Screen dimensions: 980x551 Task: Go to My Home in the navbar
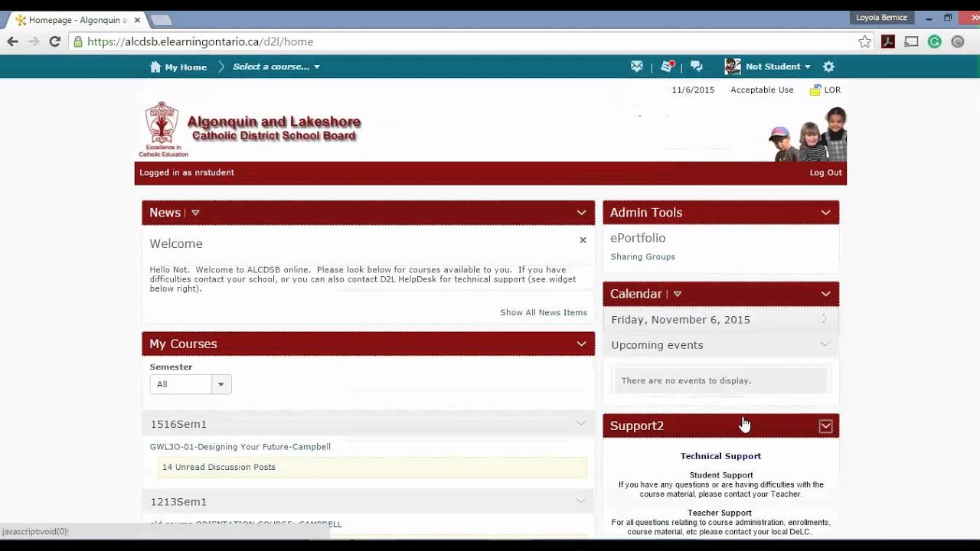click(178, 67)
